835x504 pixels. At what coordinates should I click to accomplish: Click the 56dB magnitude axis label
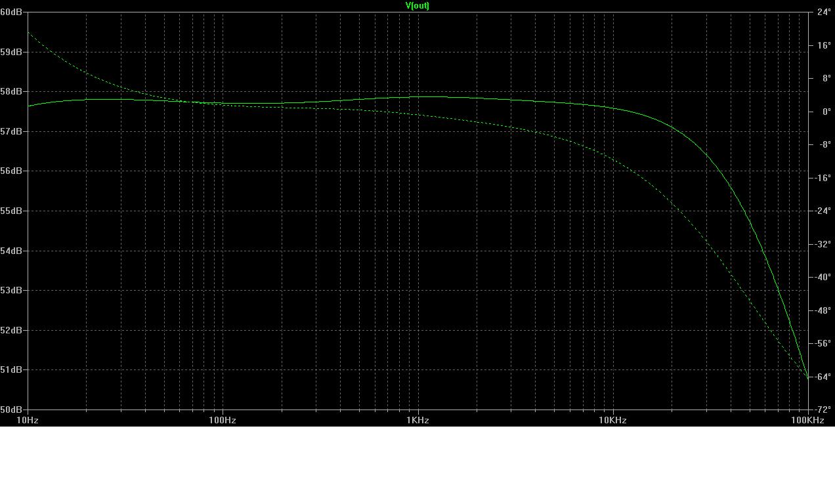point(11,171)
